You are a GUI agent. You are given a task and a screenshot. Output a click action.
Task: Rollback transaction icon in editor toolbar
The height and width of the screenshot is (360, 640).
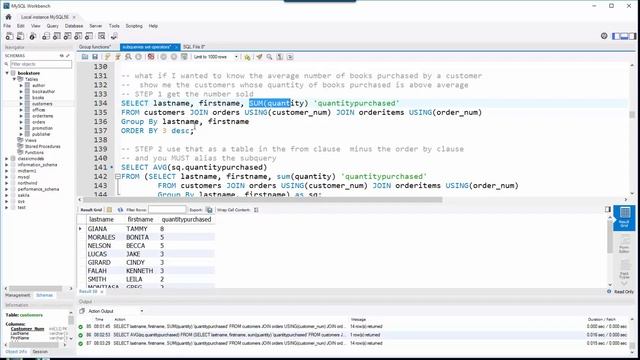[x=174, y=57]
